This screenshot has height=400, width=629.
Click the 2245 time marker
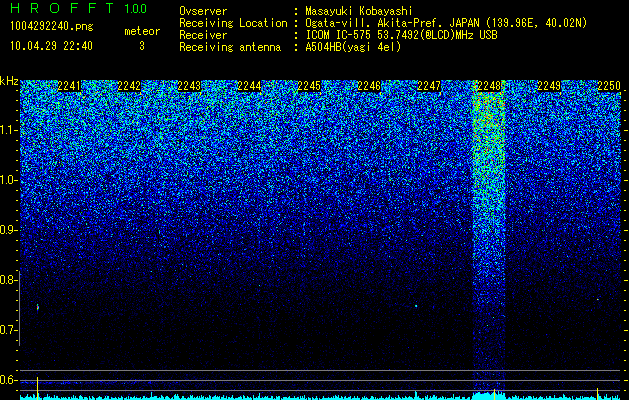[x=309, y=86]
